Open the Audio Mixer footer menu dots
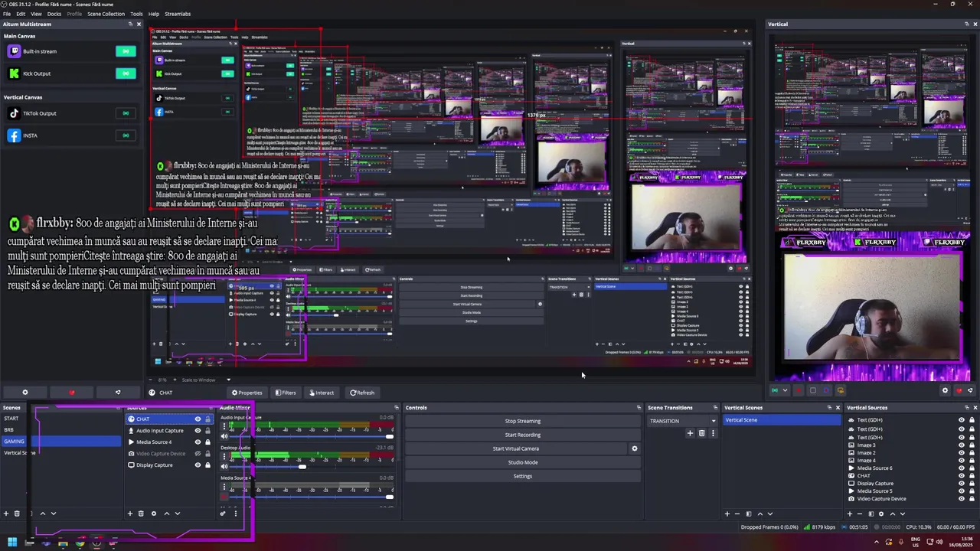 pyautogui.click(x=235, y=514)
